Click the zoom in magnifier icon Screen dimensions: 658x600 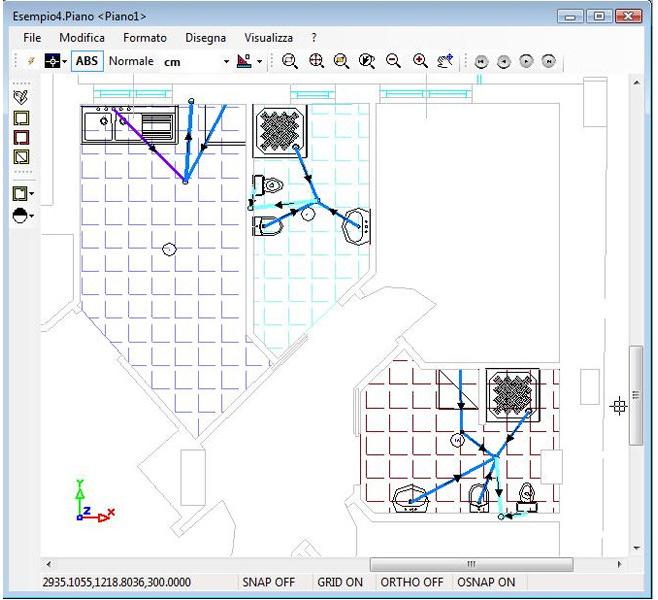point(420,61)
